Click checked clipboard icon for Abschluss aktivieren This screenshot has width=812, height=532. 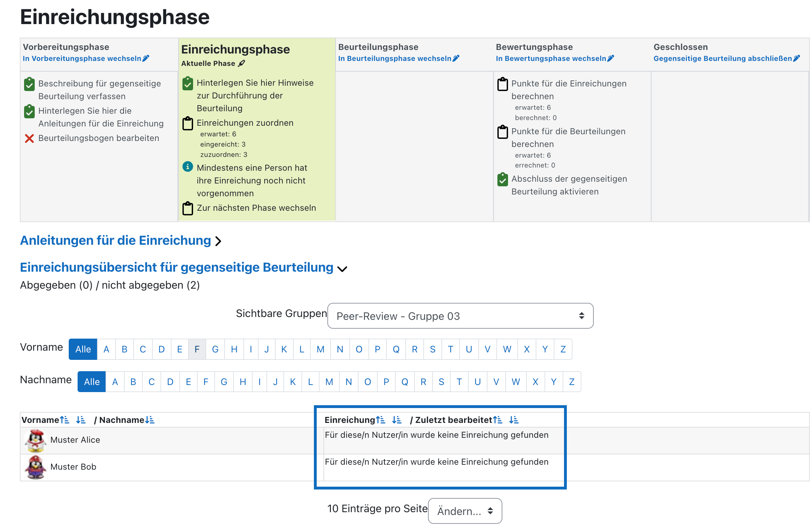coord(502,179)
